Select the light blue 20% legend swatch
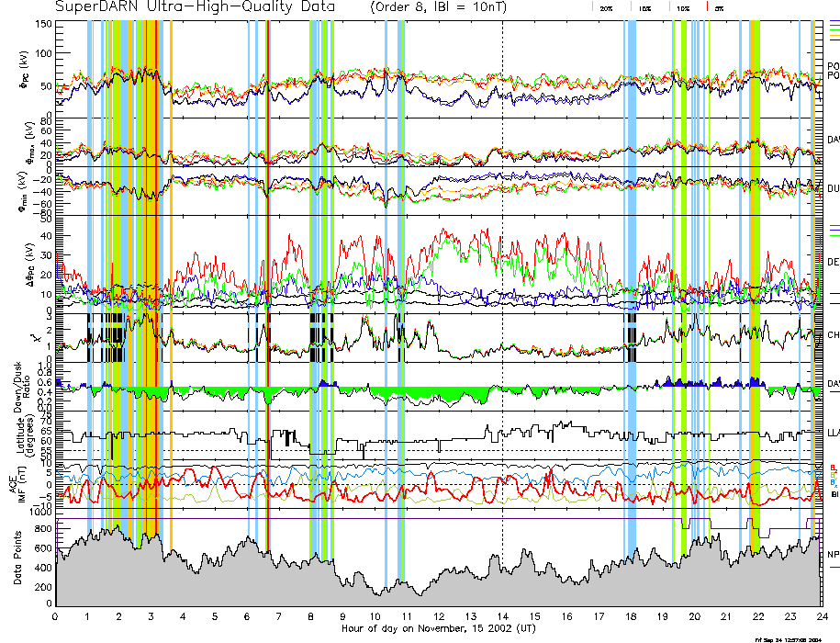Viewport: 840px width, 643px height. pos(592,7)
